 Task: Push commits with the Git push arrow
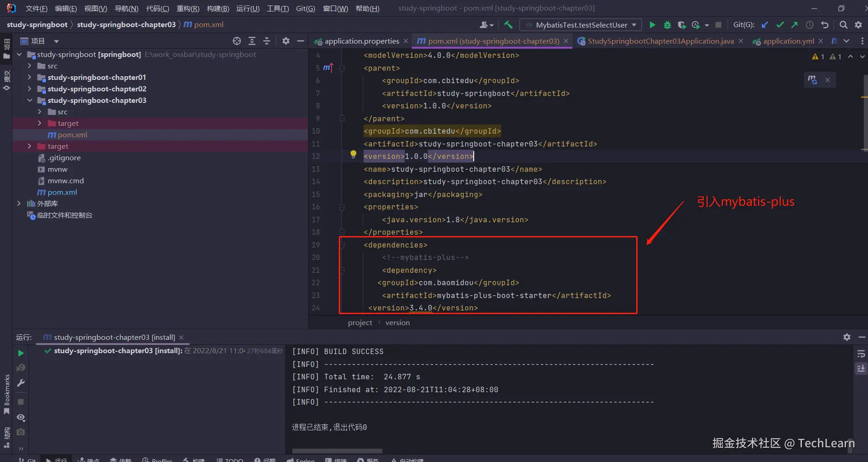click(795, 25)
